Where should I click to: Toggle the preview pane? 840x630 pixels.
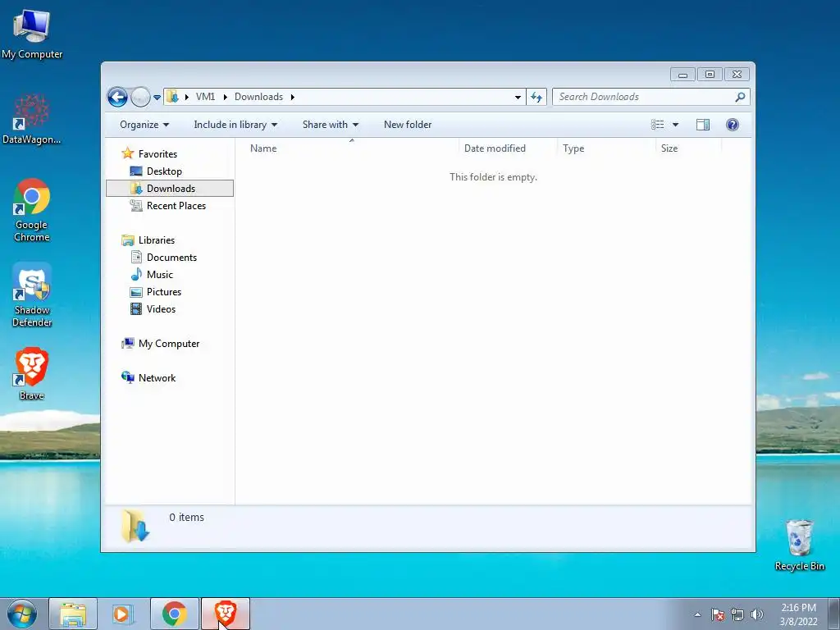703,125
